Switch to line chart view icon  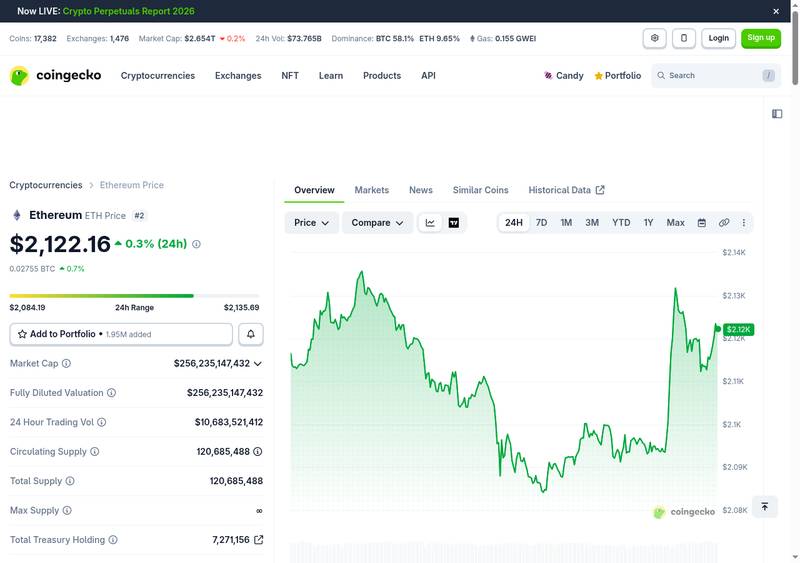(x=430, y=223)
